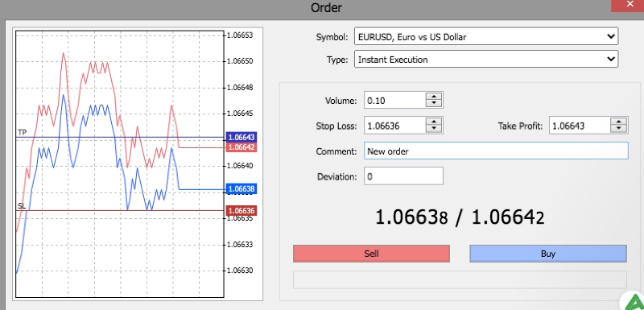Click the 1.06633 price axis label

(240, 245)
